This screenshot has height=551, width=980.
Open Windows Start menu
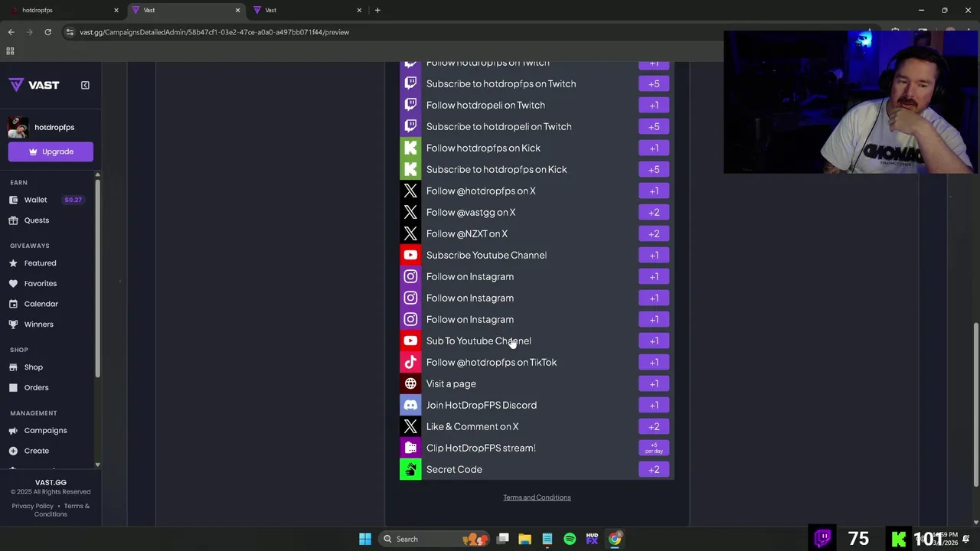(365, 539)
